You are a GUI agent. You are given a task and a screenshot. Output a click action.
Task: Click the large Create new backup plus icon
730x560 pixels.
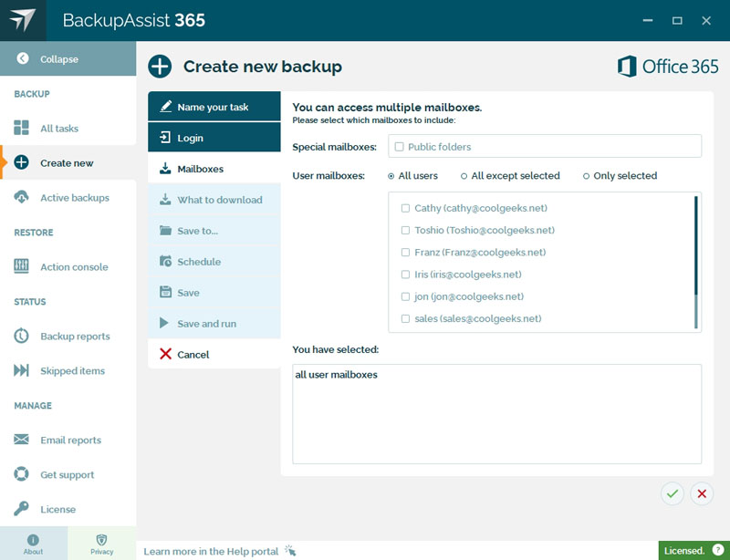(160, 66)
